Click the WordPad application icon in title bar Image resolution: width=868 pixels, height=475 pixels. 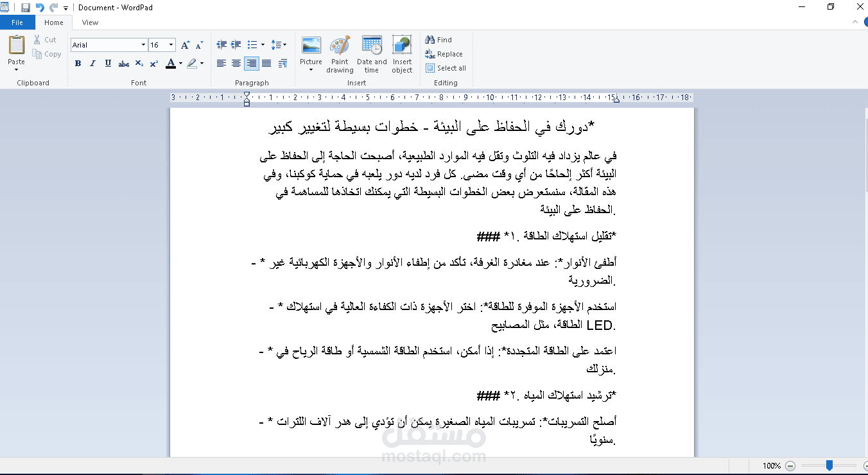click(5, 7)
